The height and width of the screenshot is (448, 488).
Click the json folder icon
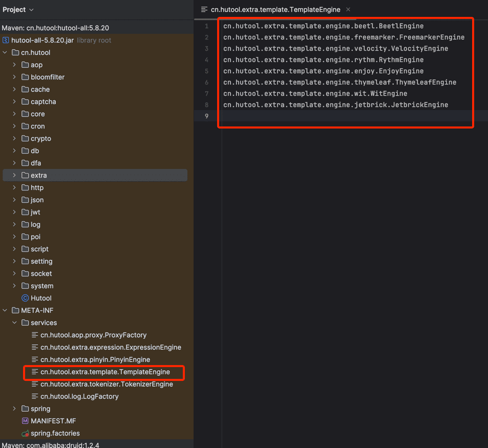(x=25, y=200)
